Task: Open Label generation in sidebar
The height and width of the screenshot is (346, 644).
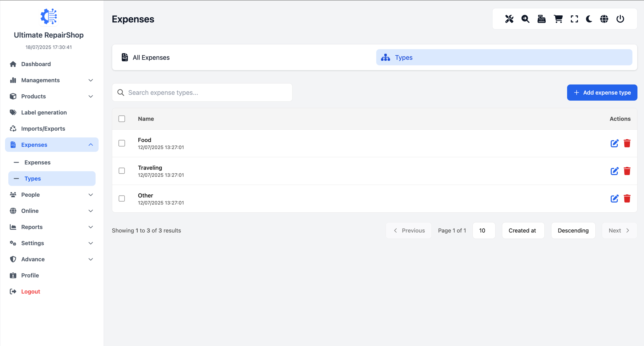Action: click(x=44, y=112)
